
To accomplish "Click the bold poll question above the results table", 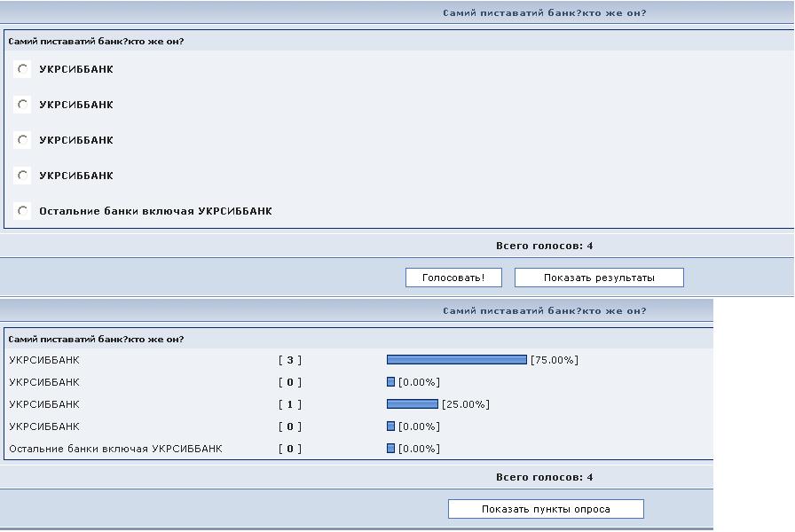I will tap(96, 340).
